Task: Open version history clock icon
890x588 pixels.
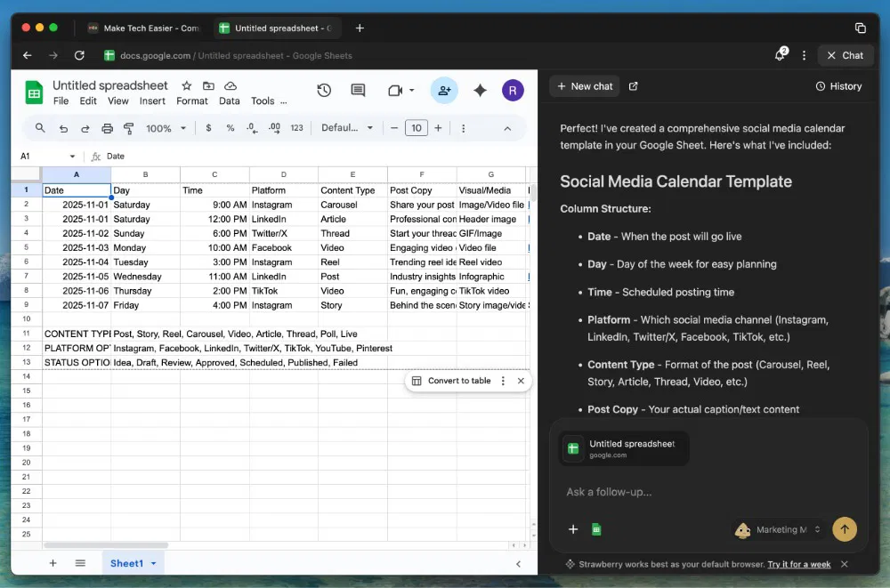Action: (x=324, y=90)
